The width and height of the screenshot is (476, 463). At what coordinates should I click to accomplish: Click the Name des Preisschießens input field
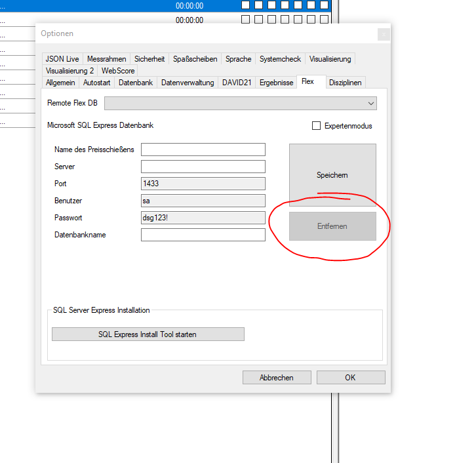(203, 150)
